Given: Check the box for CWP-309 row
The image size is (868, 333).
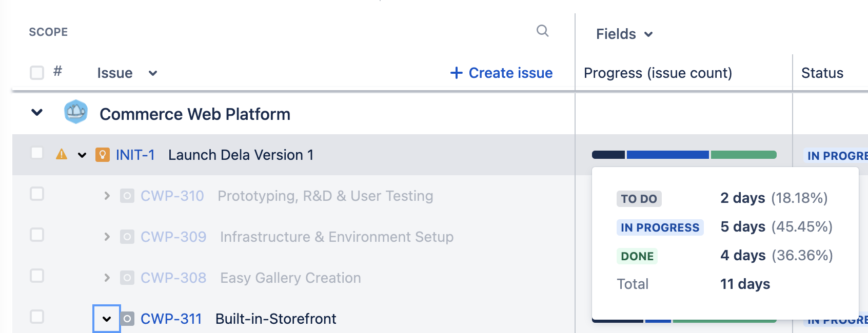Looking at the screenshot, I should click(37, 235).
